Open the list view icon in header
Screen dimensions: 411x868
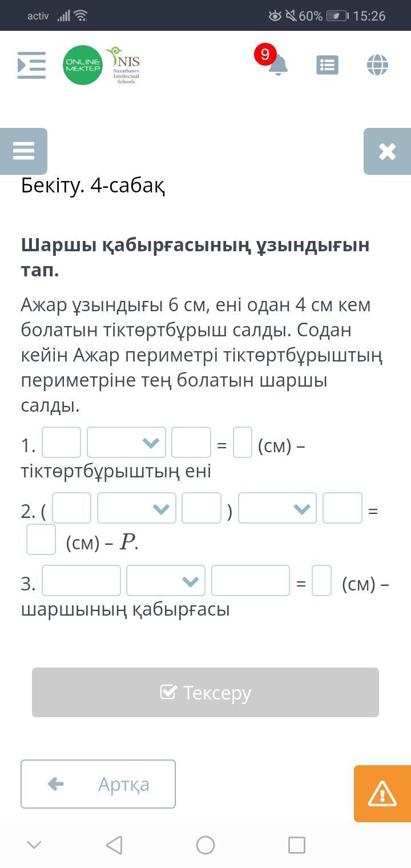tap(327, 65)
